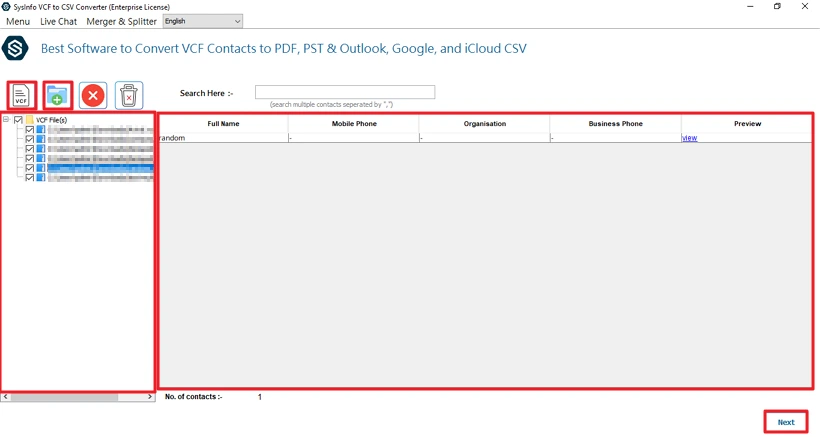
Task: Click the Business Phone column header
Action: point(616,124)
